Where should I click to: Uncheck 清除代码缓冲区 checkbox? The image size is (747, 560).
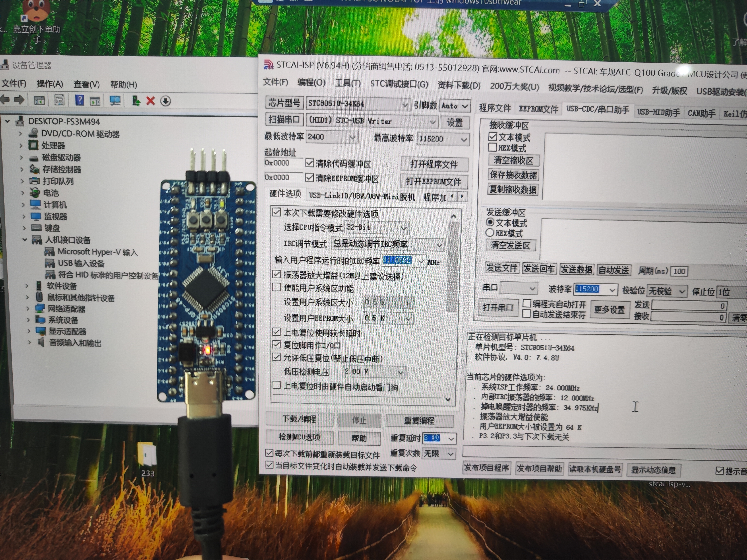point(309,163)
